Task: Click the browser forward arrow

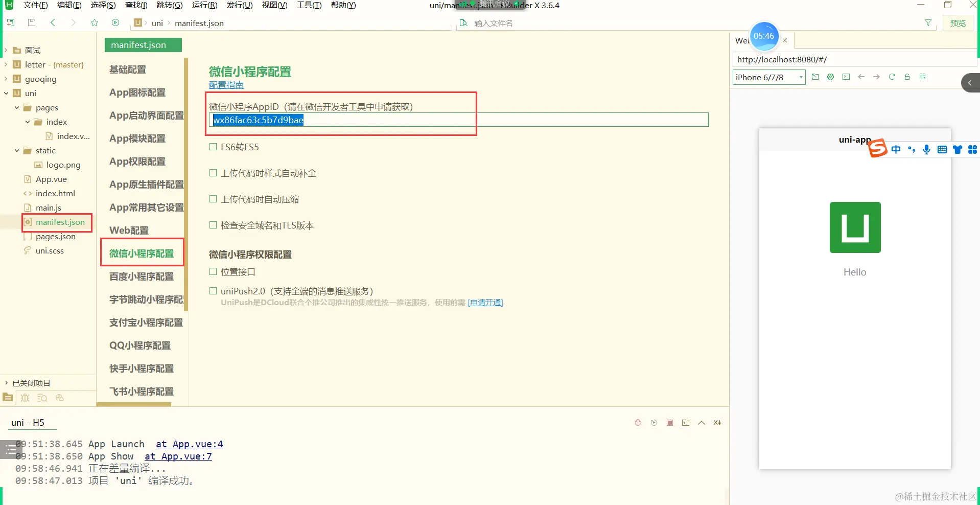Action: 877,77
